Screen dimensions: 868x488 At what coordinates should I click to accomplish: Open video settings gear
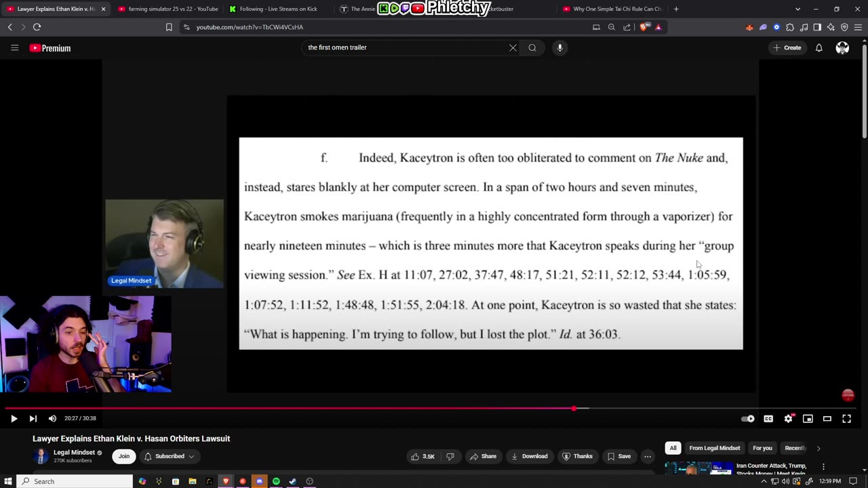[x=788, y=419]
